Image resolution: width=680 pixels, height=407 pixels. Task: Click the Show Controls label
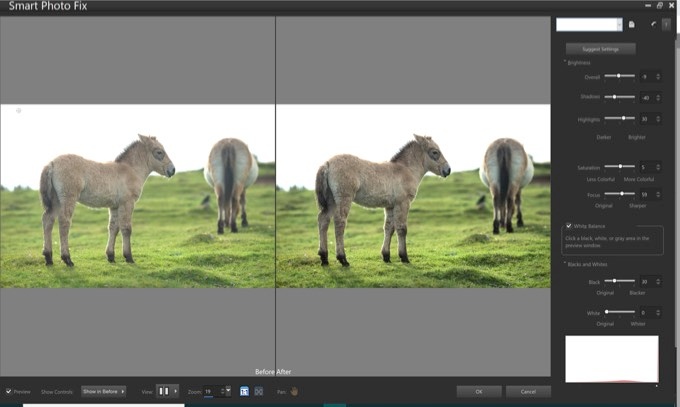57,392
